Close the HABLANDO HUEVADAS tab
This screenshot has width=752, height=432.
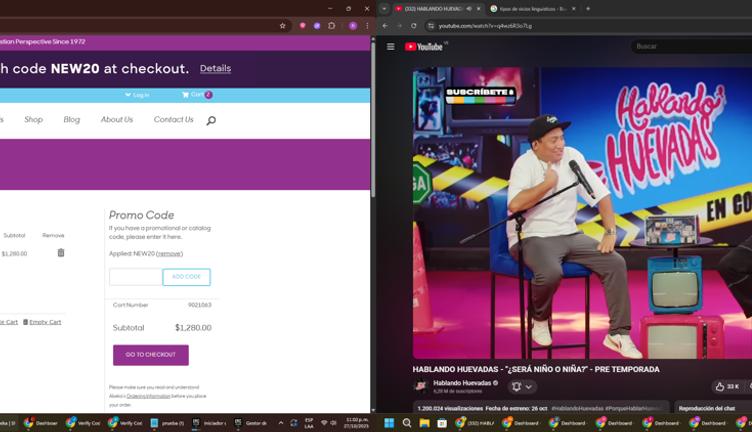pyautogui.click(x=479, y=9)
